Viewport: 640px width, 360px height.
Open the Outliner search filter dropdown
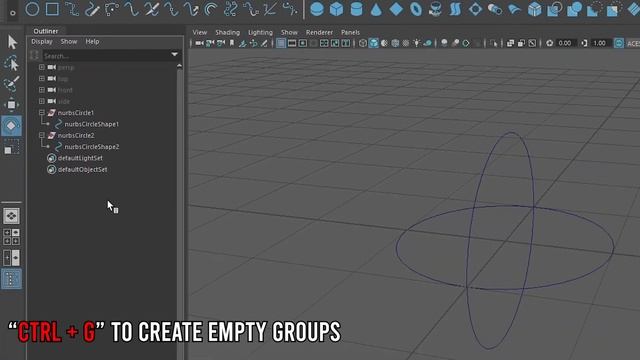tap(175, 54)
